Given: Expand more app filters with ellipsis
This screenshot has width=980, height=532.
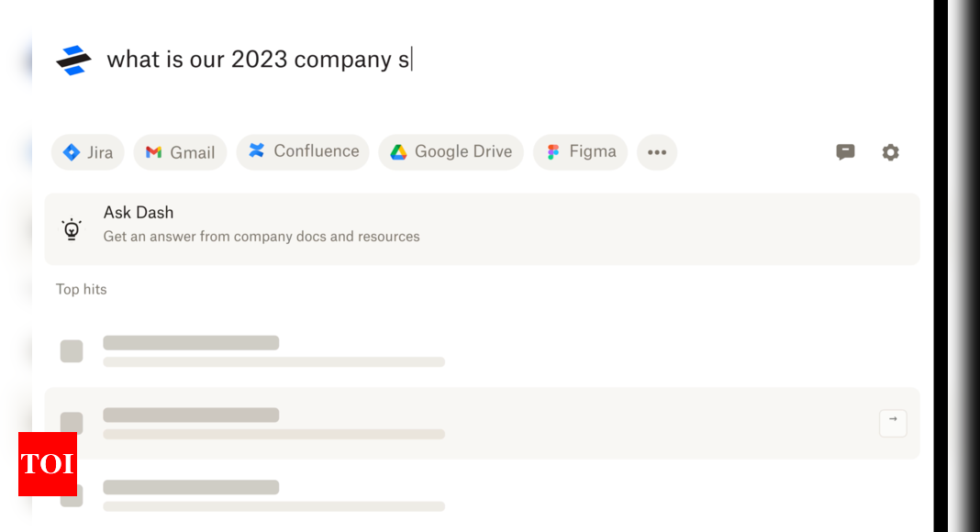Looking at the screenshot, I should pos(657,152).
